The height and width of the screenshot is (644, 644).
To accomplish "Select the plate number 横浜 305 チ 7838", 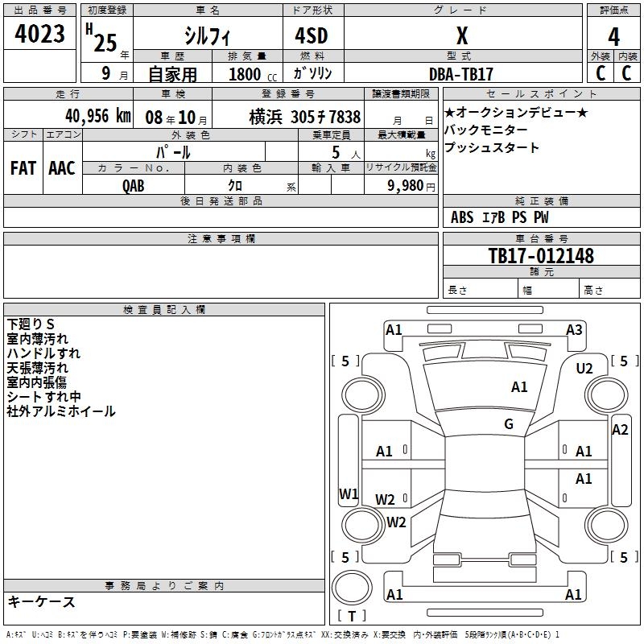I will point(305,118).
